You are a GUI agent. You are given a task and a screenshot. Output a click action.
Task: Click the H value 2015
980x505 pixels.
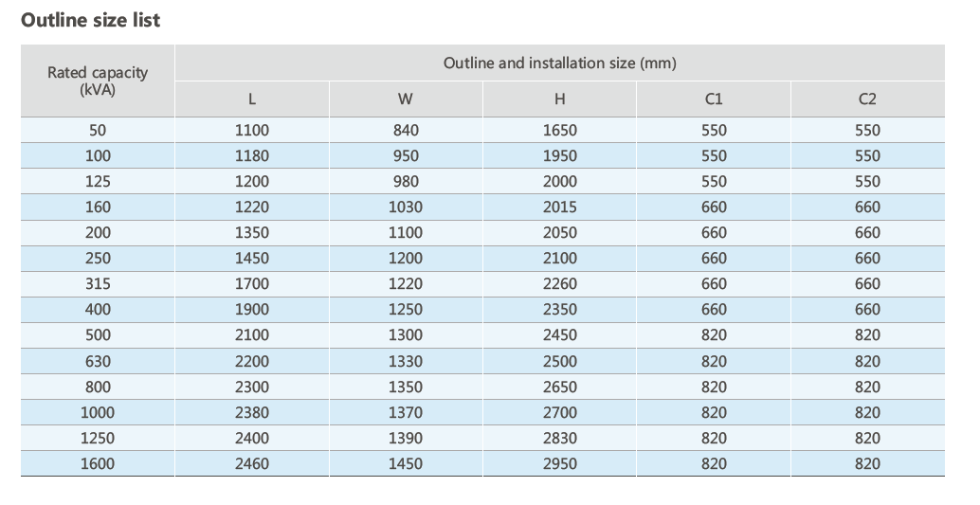coord(559,207)
